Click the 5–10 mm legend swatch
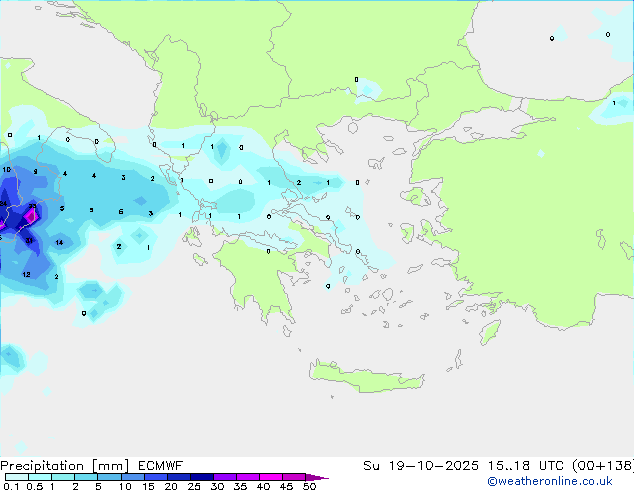This screenshot has width=634, height=490. click(x=109, y=477)
